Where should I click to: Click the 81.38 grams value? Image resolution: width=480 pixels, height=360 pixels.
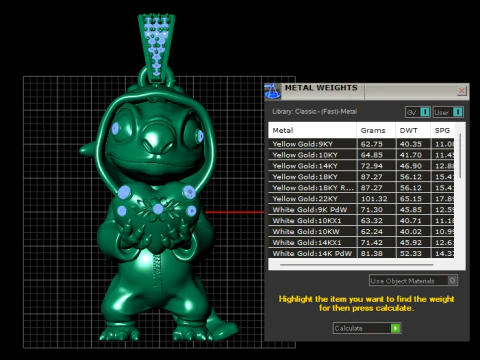point(372,253)
